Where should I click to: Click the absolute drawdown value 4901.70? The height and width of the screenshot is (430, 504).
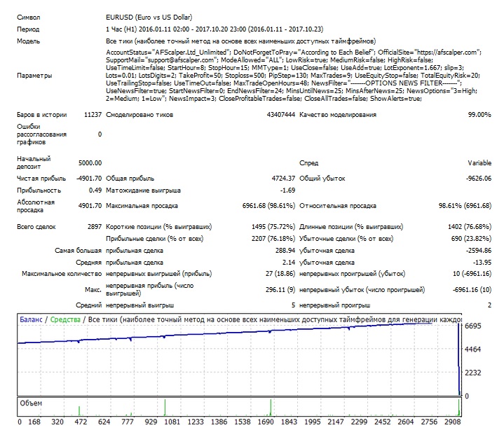click(x=90, y=205)
